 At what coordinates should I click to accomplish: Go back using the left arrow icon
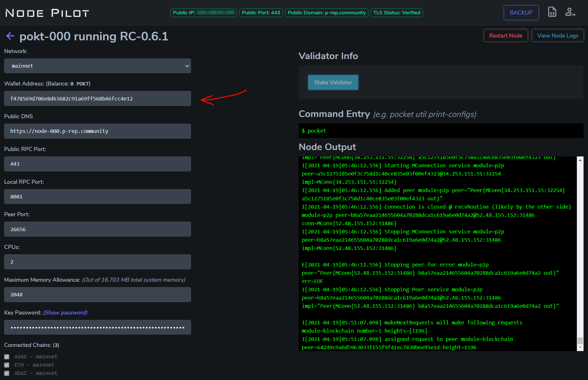coord(10,36)
